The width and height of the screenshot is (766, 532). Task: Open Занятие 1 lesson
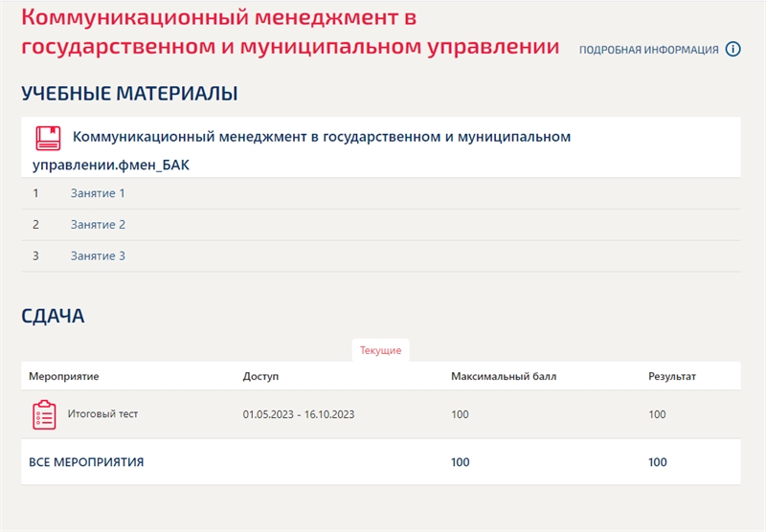click(98, 193)
